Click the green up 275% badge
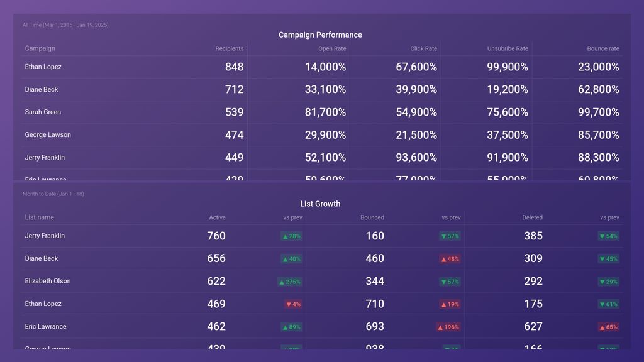Image resolution: width=644 pixels, height=362 pixels. pyautogui.click(x=289, y=282)
